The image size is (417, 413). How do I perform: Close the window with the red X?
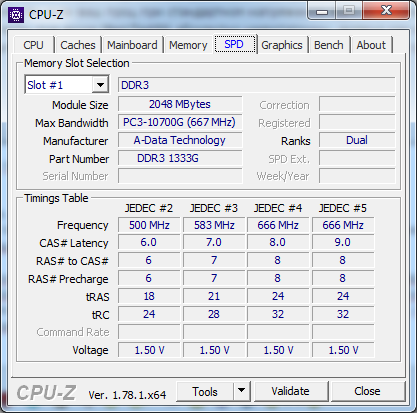pos(386,11)
